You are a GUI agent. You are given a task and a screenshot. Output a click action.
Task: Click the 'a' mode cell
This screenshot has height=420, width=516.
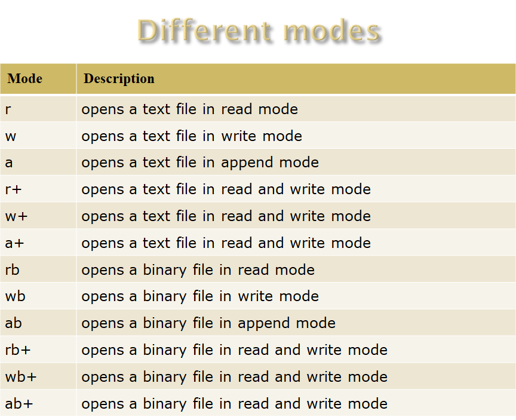pyautogui.click(x=10, y=163)
